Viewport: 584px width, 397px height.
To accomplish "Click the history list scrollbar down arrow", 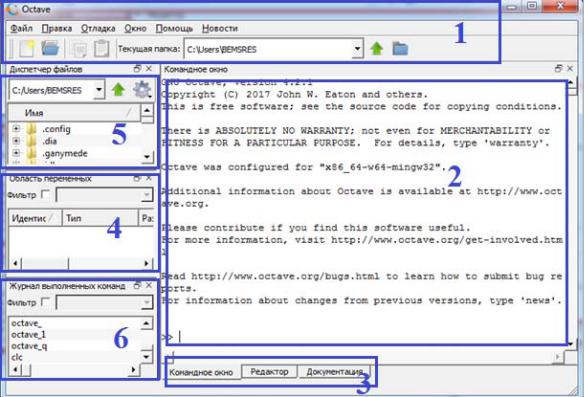I will pyautogui.click(x=146, y=357).
